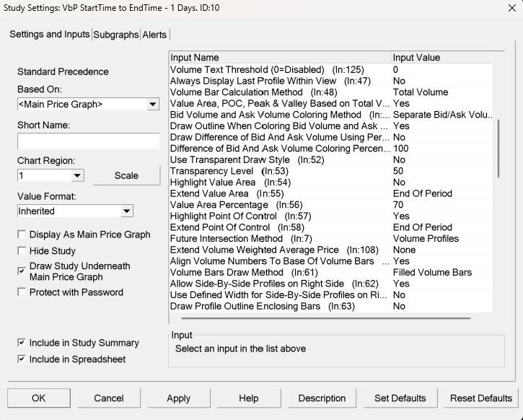This screenshot has height=420, width=523.
Task: Enable Protect with Password checkbox
Action: (22, 292)
